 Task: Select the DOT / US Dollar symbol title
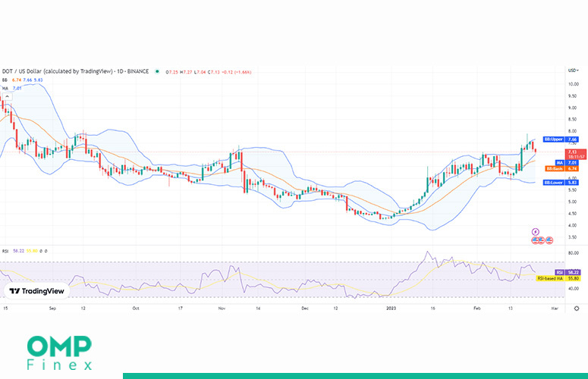click(x=75, y=71)
